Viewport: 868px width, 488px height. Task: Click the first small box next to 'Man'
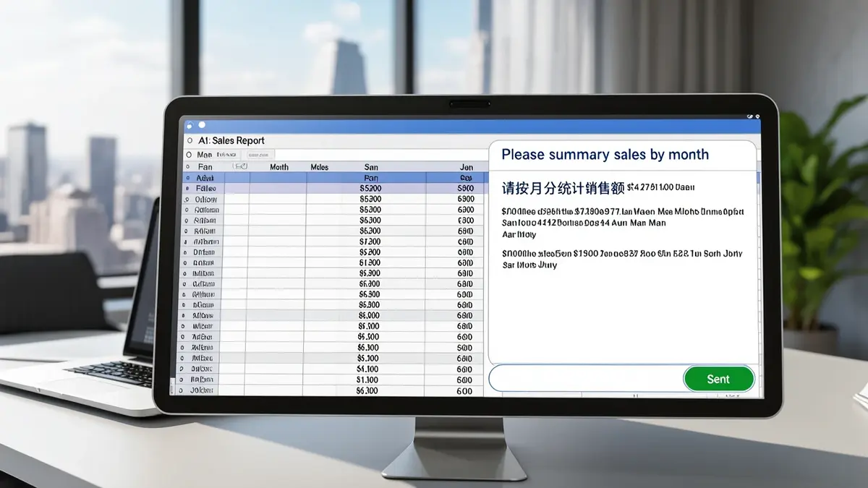(x=228, y=155)
